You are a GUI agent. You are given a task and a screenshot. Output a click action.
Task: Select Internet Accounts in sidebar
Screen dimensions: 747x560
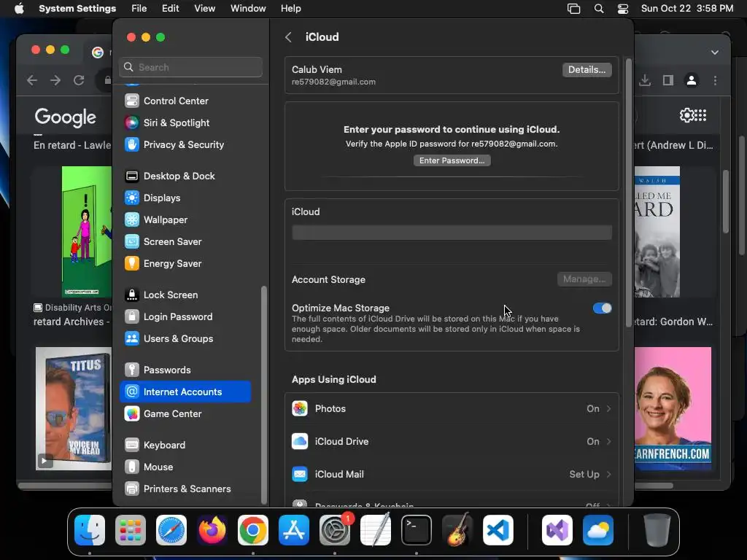[185, 392]
